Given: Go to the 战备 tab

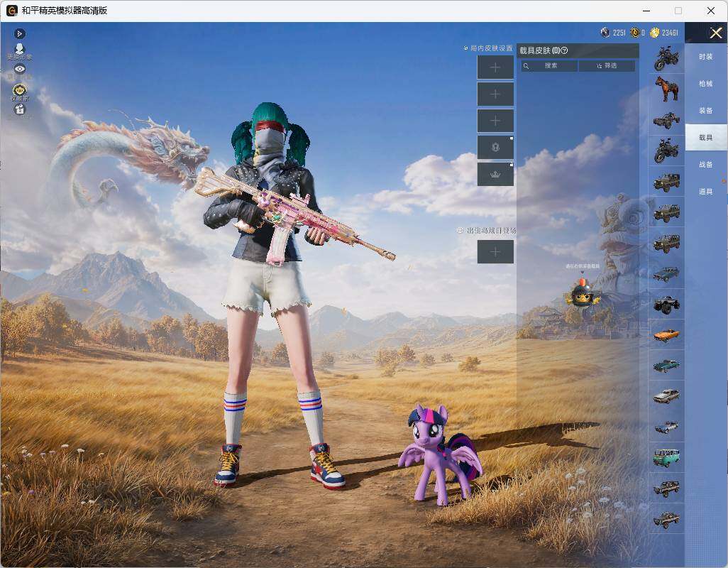Looking at the screenshot, I should point(706,165).
